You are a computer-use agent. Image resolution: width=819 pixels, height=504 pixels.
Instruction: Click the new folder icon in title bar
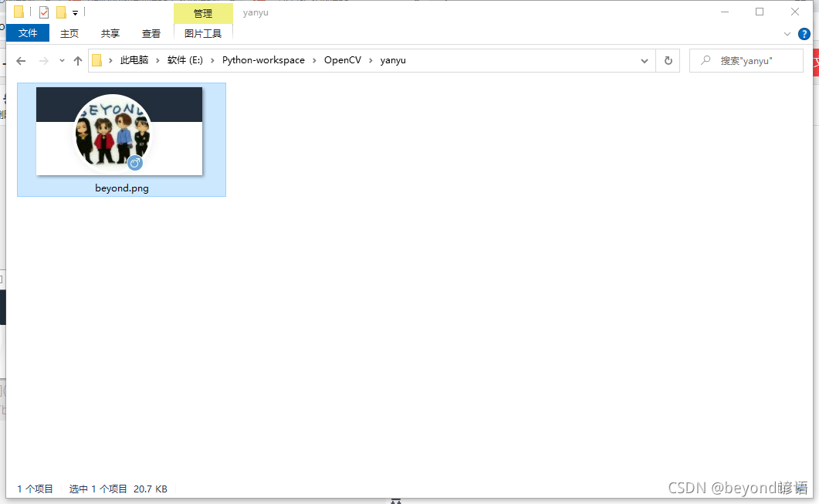click(x=61, y=12)
